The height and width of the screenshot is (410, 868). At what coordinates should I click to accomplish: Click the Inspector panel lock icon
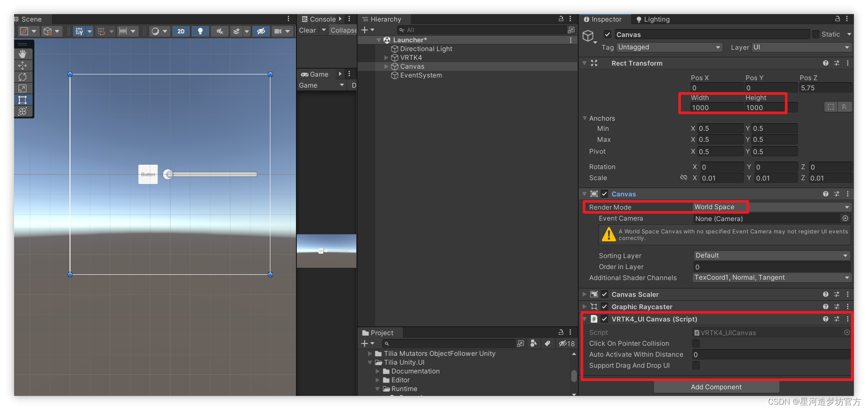click(x=838, y=19)
